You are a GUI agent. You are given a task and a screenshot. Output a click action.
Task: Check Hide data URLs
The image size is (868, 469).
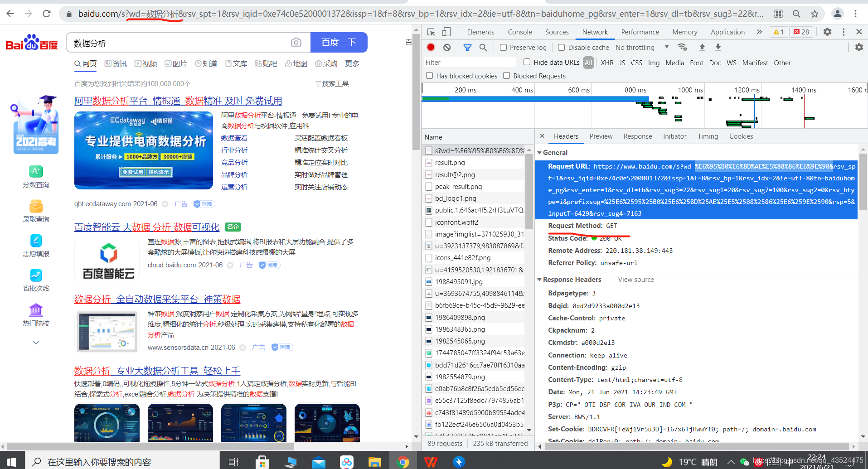pos(527,62)
